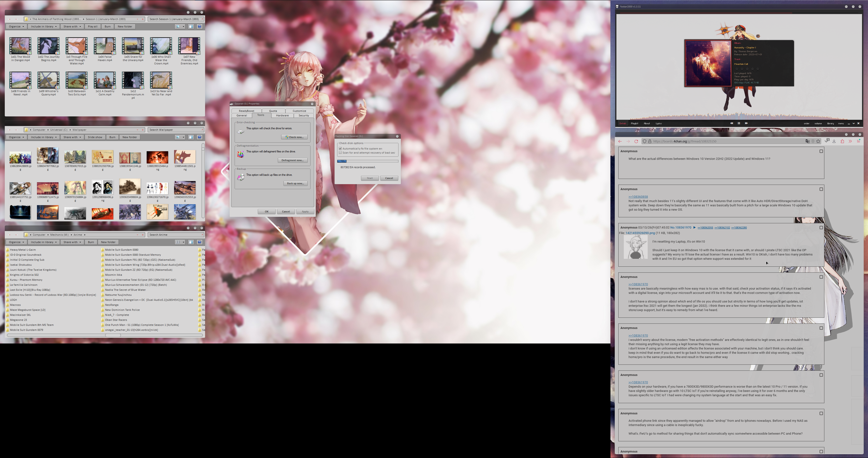Screen dimensions: 868x458
Task: Open help in the Farthing Wood Explorer window
Action: tap(200, 27)
